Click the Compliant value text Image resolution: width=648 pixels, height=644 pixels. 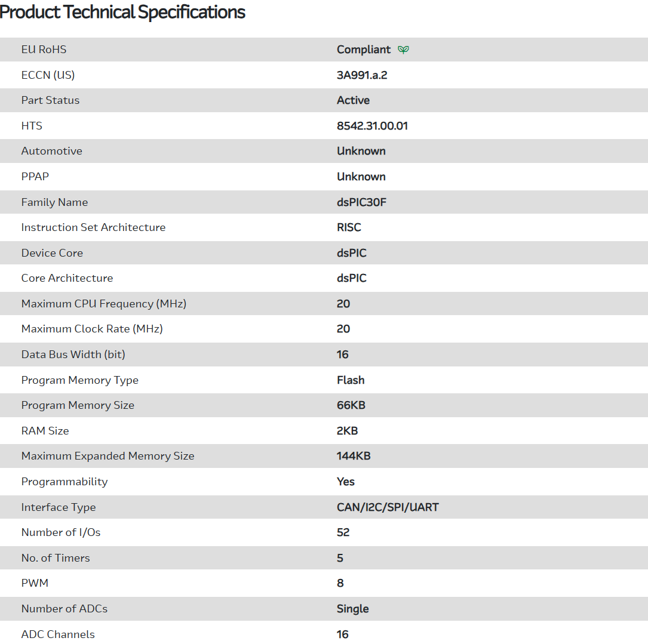(363, 50)
